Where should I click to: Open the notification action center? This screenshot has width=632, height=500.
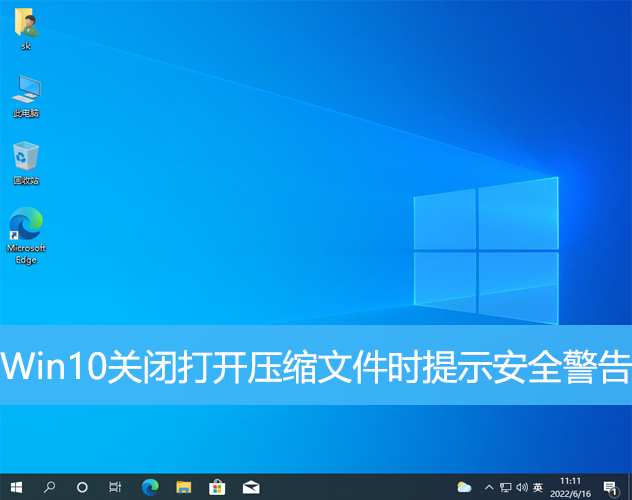[x=610, y=487]
